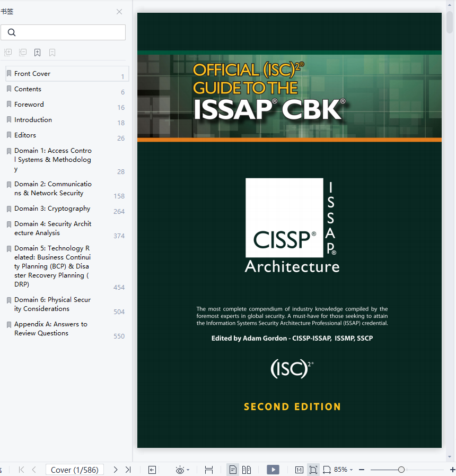Click page number 158 in bookmarks

pos(119,196)
